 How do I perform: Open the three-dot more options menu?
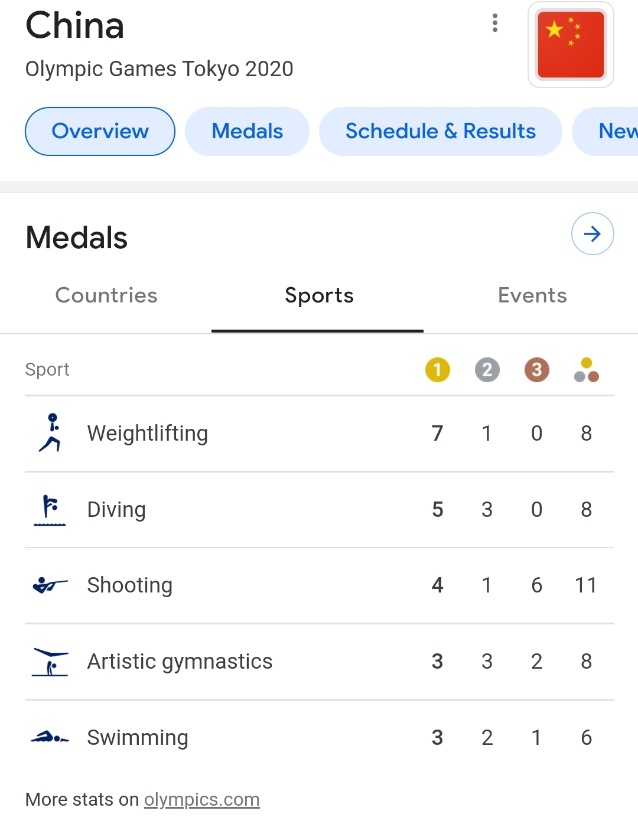[495, 23]
